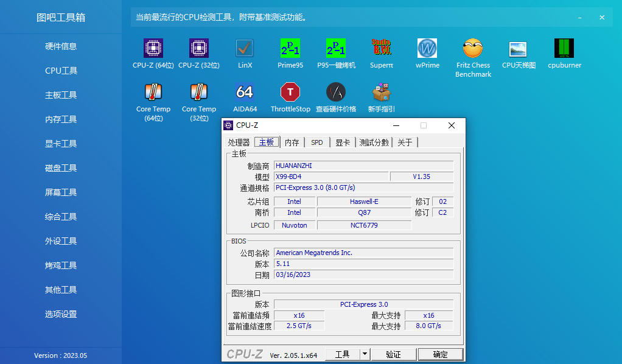
Task: Click the X99-BD4 model value
Action: pyautogui.click(x=331, y=177)
